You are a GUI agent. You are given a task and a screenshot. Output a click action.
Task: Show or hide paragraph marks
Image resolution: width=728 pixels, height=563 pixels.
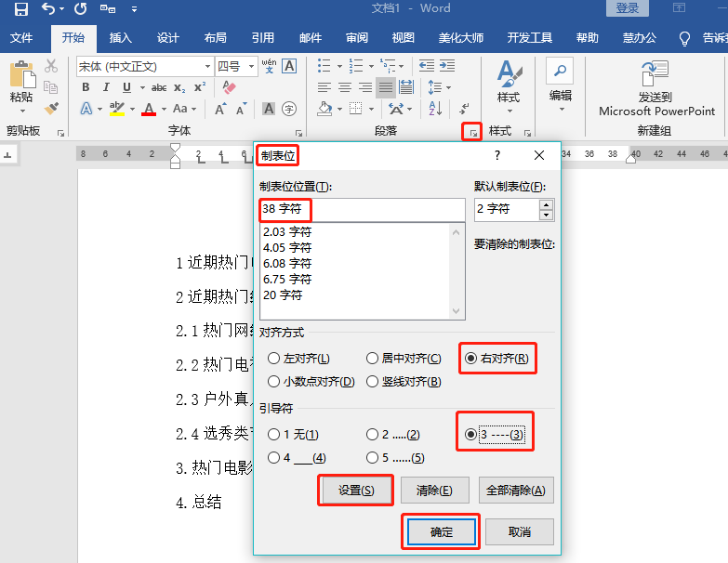(464, 109)
